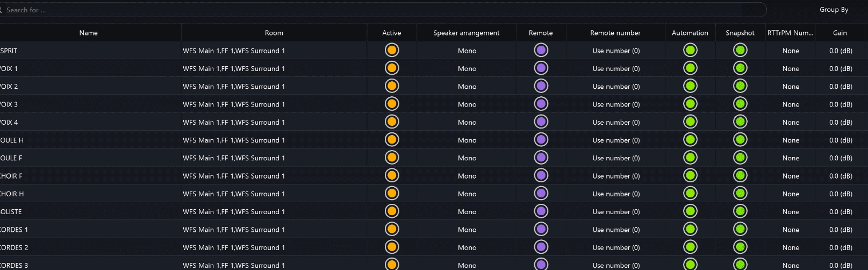
Task: Focus the Search for field
Action: point(382,10)
